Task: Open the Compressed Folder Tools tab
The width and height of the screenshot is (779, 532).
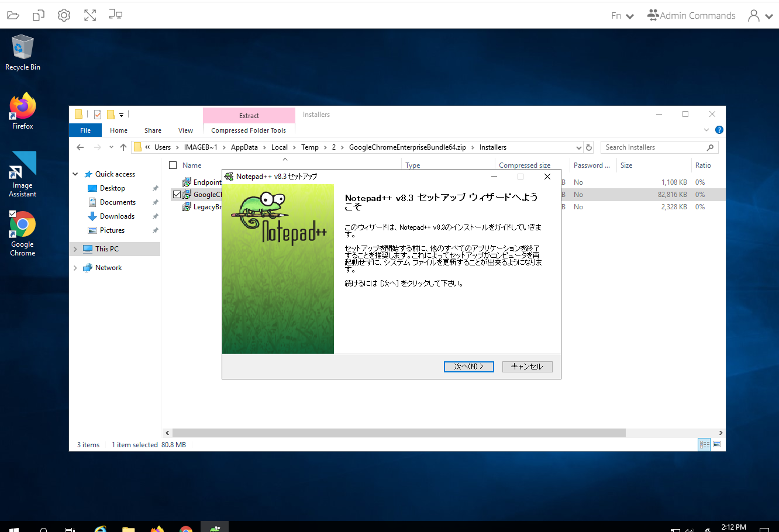Action: click(x=249, y=130)
